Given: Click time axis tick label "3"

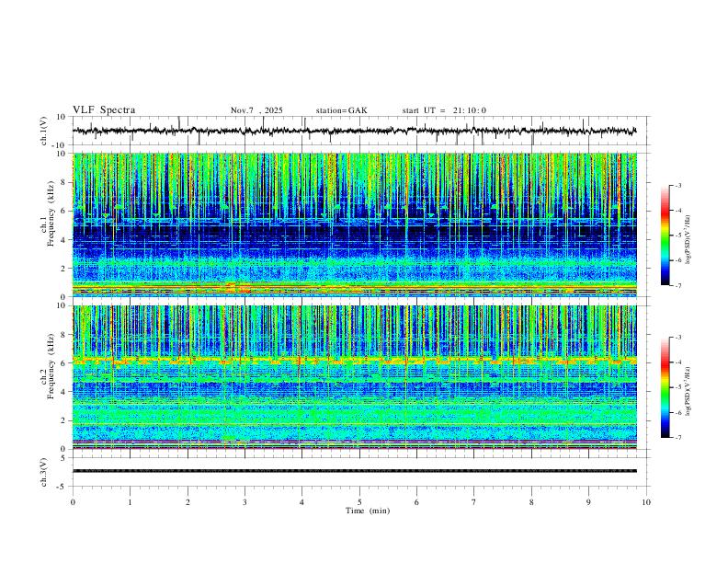Looking at the screenshot, I should tap(245, 502).
